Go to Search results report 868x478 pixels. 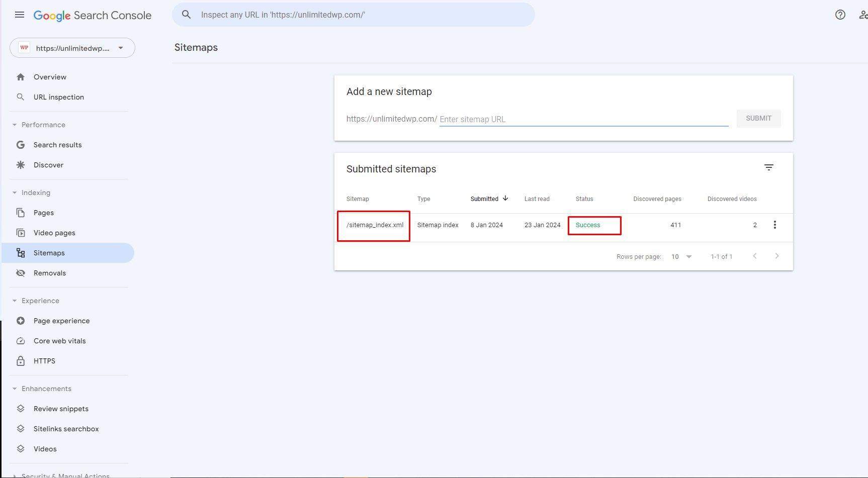[x=68, y=145]
